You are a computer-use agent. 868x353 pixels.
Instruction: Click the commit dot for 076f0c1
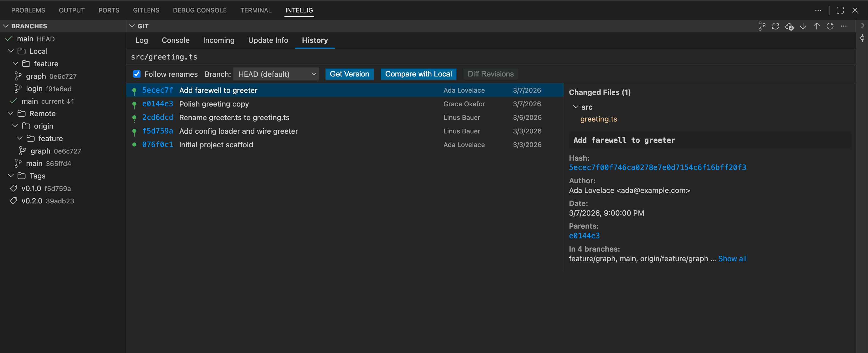coord(134,144)
